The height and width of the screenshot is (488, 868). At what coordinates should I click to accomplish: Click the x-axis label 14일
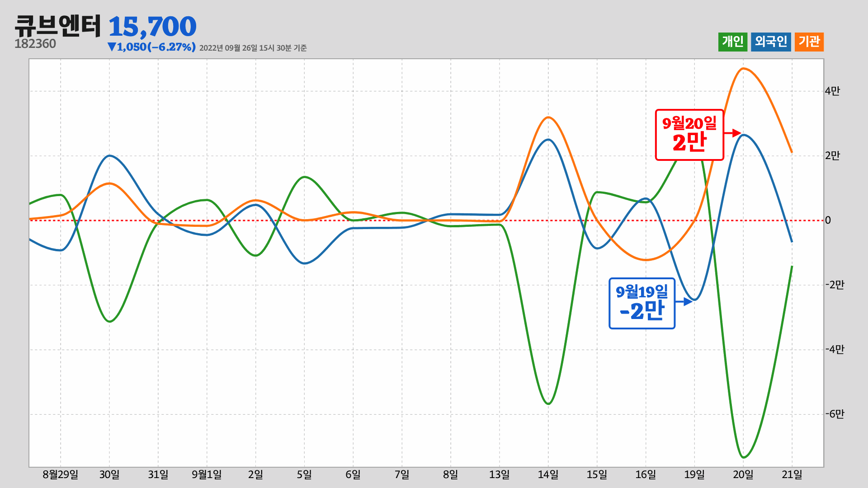tap(548, 475)
